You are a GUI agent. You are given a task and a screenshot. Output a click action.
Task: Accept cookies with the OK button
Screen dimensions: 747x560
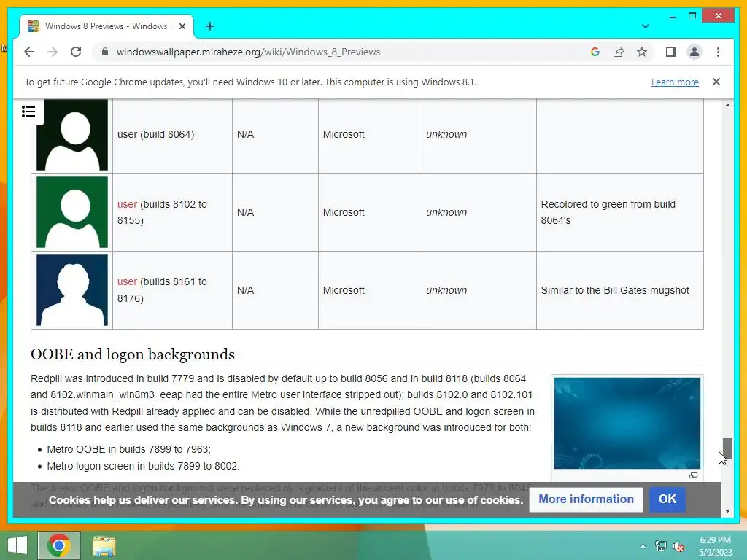point(667,499)
